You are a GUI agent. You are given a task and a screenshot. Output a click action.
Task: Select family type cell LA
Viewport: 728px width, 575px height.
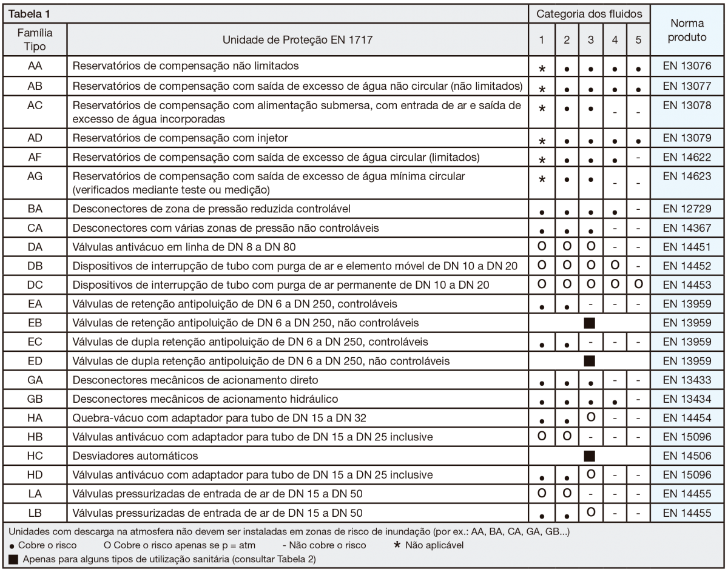click(35, 493)
